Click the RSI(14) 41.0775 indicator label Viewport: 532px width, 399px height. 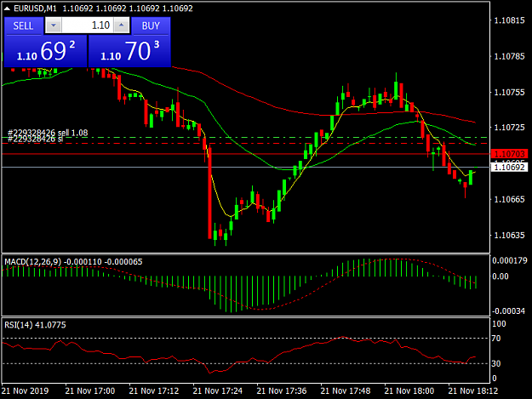[35, 325]
